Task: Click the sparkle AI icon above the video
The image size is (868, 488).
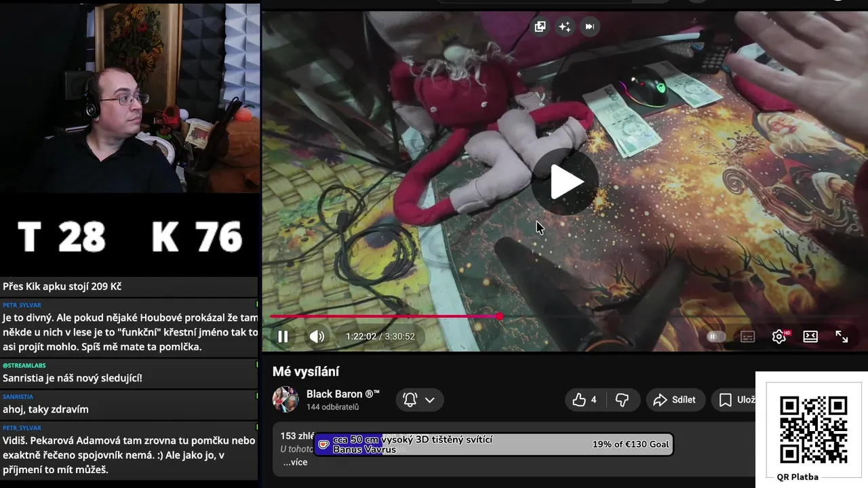Action: pos(564,26)
